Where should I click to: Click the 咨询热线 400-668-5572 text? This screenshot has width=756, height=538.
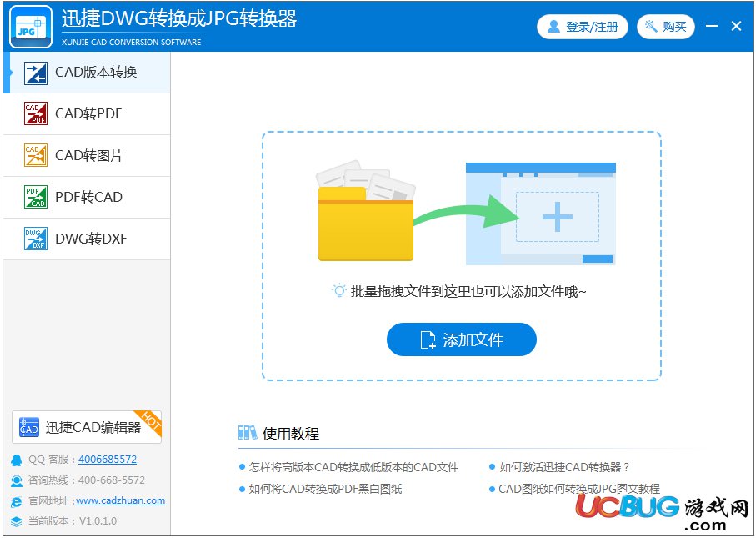(87, 480)
